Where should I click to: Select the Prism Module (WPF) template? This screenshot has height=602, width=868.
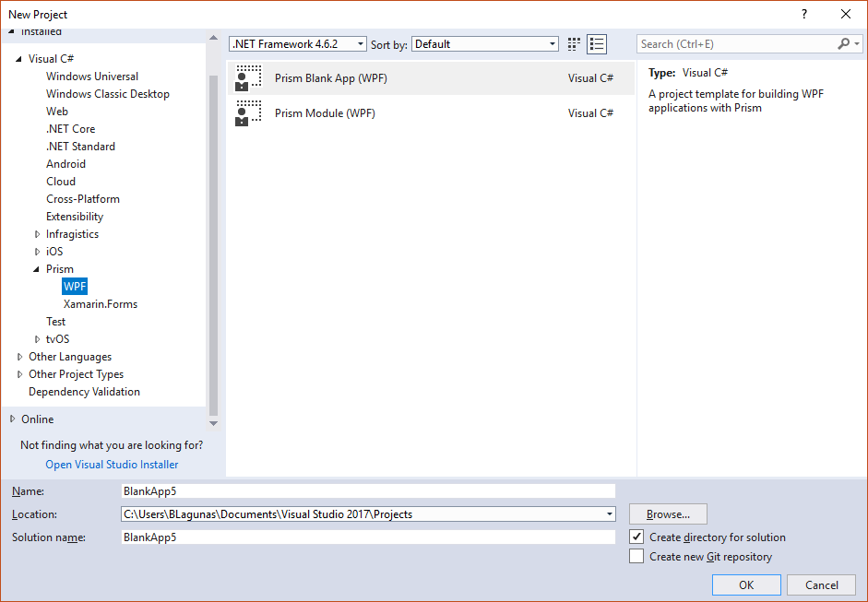tap(431, 112)
